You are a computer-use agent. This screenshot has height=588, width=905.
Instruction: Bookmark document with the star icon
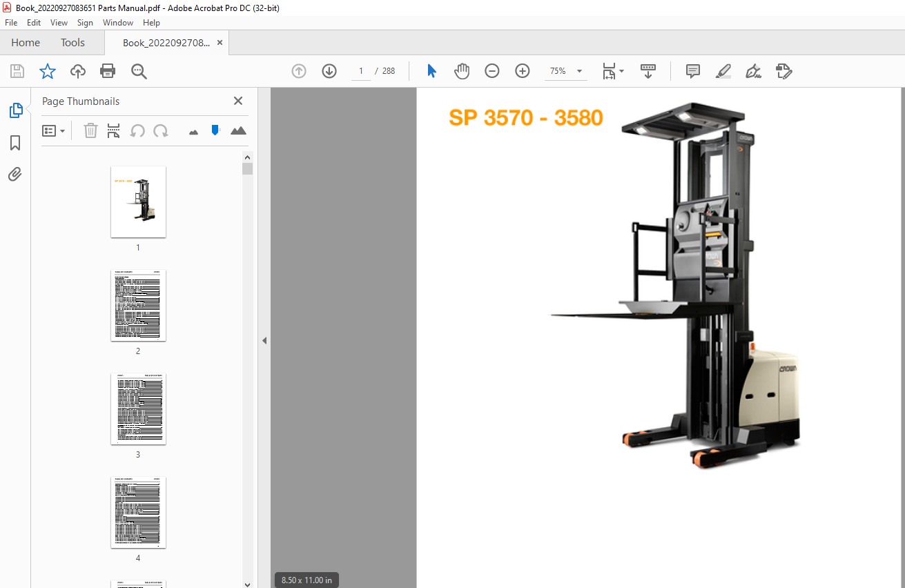(x=48, y=71)
